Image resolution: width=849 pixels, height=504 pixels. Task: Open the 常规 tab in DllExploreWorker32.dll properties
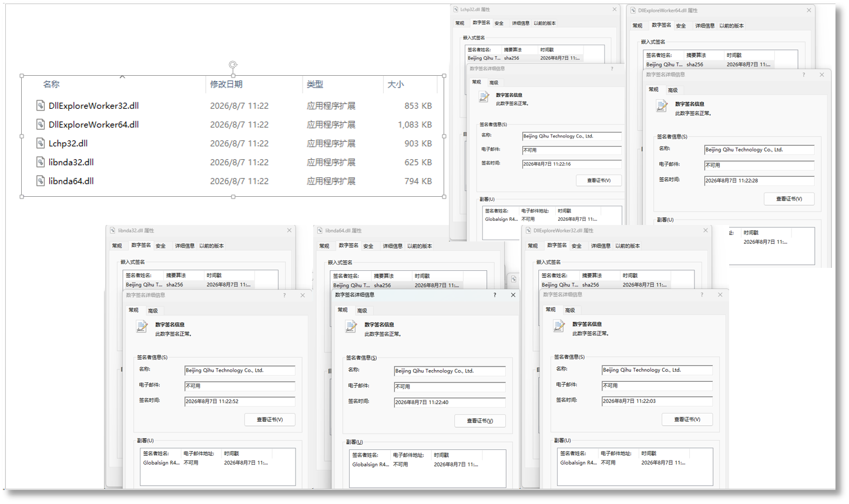coord(533,246)
